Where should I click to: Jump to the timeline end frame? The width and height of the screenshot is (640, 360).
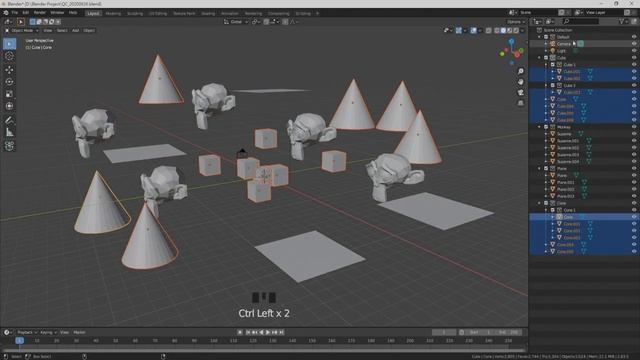click(x=281, y=332)
